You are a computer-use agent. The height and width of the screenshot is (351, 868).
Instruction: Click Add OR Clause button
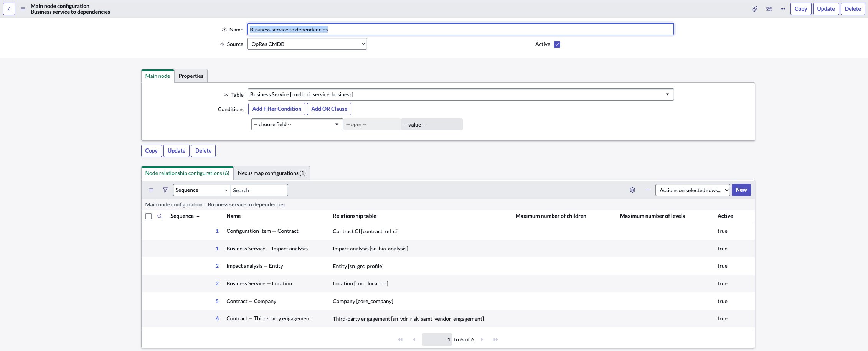tap(329, 109)
